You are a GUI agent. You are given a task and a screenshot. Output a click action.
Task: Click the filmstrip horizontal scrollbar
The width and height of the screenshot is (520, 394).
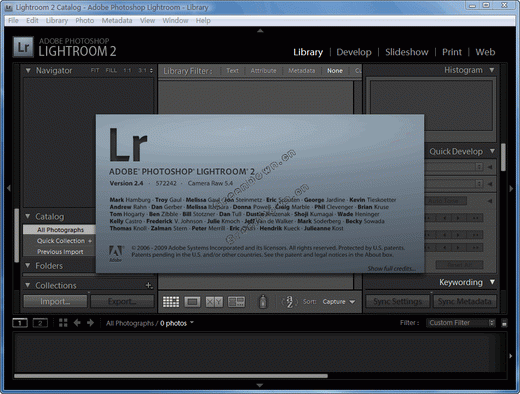pos(171,376)
